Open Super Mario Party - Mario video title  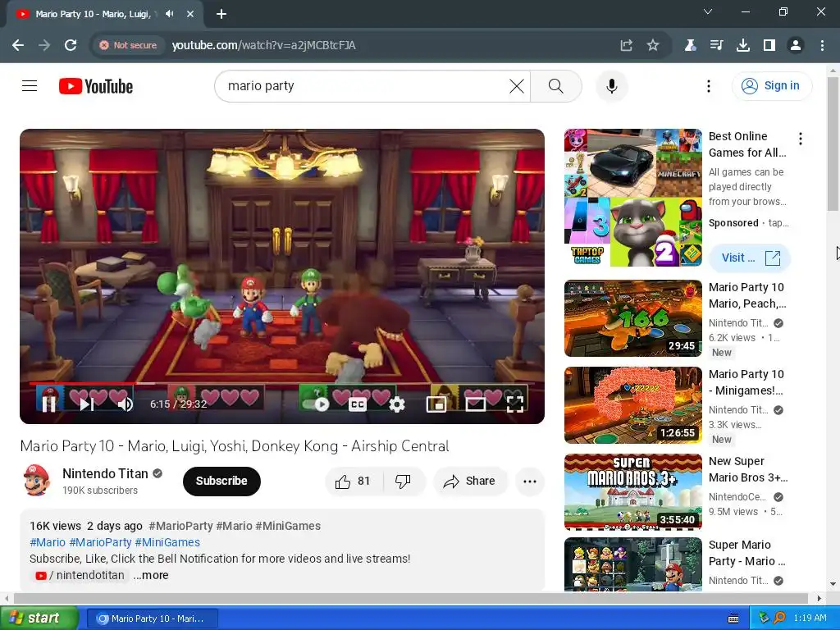(746, 553)
